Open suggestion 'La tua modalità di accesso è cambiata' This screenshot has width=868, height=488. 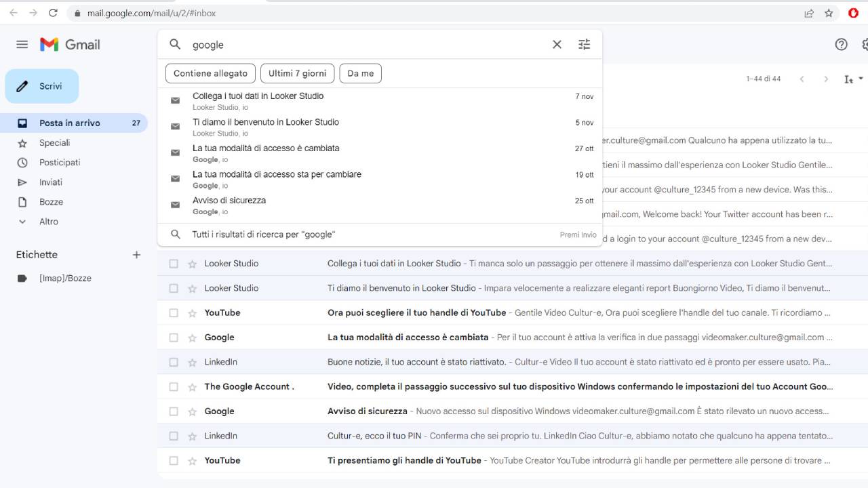click(380, 153)
